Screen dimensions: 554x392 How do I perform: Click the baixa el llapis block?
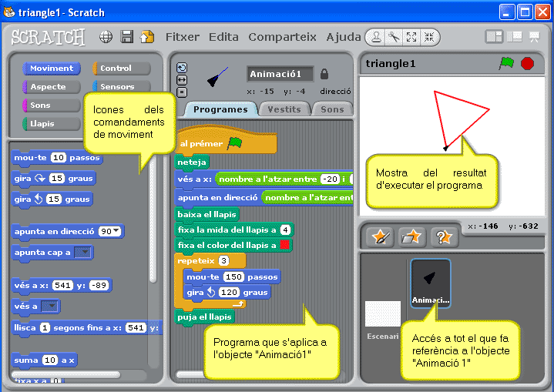(207, 214)
